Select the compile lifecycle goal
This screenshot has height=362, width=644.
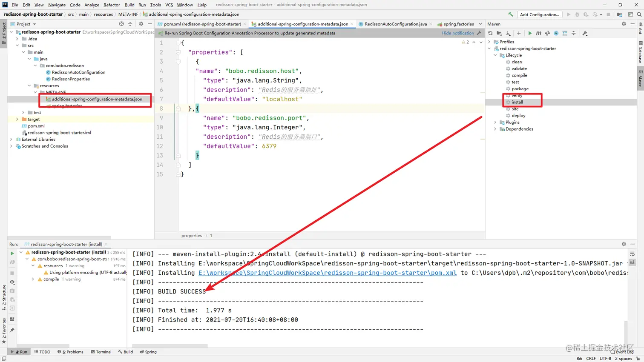(519, 75)
